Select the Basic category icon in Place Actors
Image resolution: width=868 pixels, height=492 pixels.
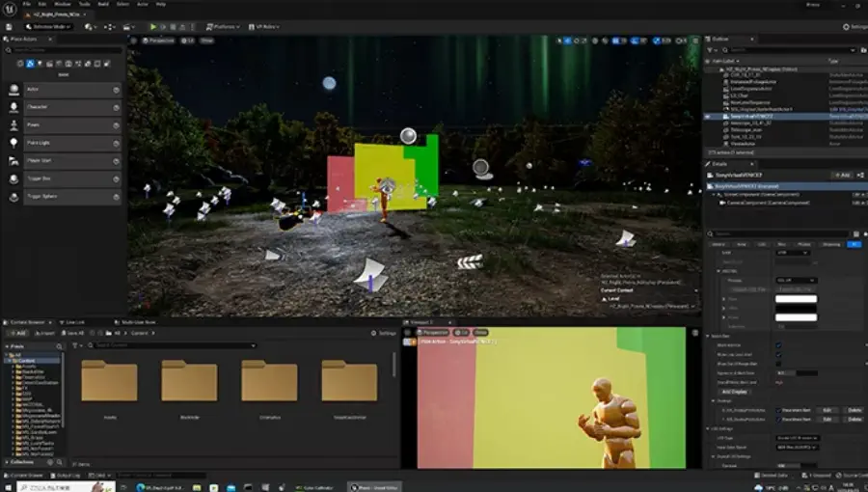pyautogui.click(x=30, y=64)
